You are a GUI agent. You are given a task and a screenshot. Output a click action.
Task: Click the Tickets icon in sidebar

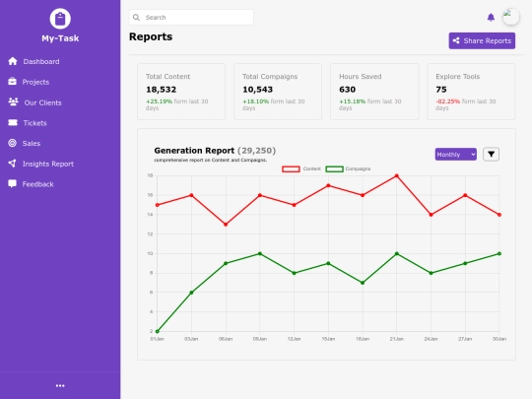coord(13,122)
